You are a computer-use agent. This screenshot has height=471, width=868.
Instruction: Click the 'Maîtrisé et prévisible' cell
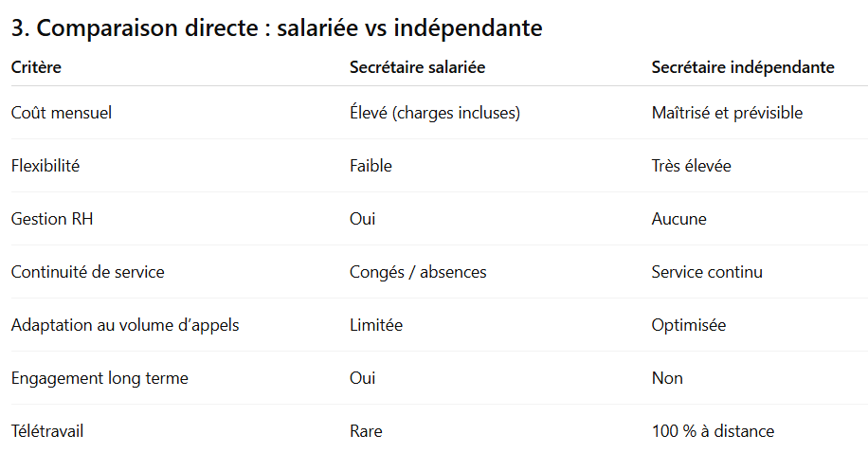coord(727,113)
